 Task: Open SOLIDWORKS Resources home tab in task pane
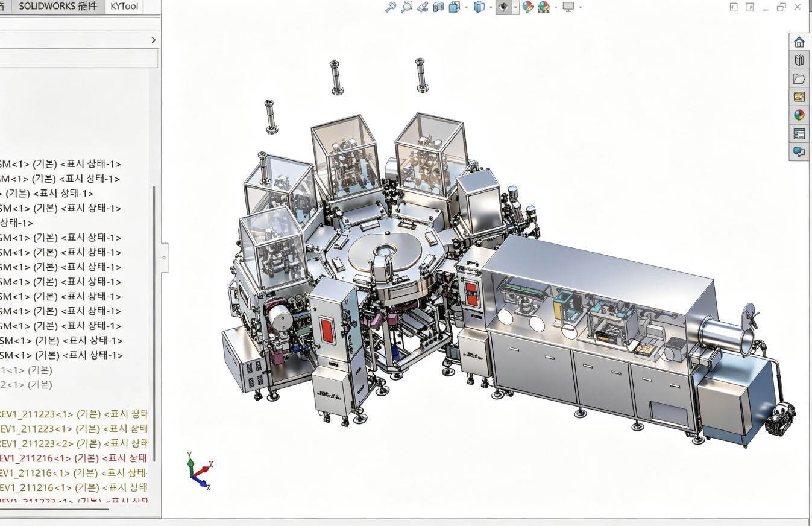click(799, 42)
